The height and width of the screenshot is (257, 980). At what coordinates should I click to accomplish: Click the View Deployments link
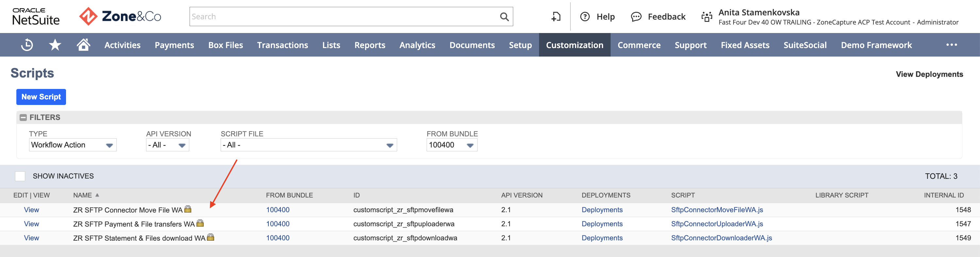[x=929, y=74]
